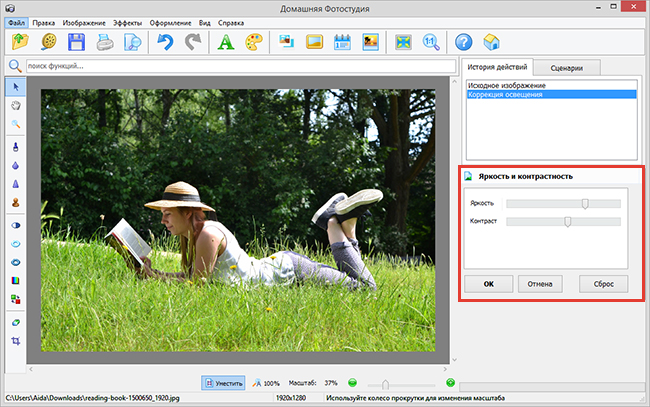Select the arrow pointer tool
Screen dimensions: 650x407
point(16,87)
